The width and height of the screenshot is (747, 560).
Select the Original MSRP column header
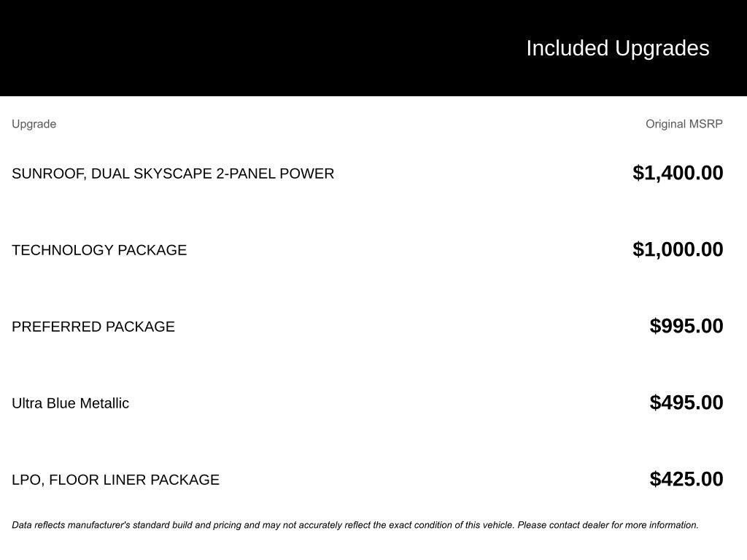[684, 124]
